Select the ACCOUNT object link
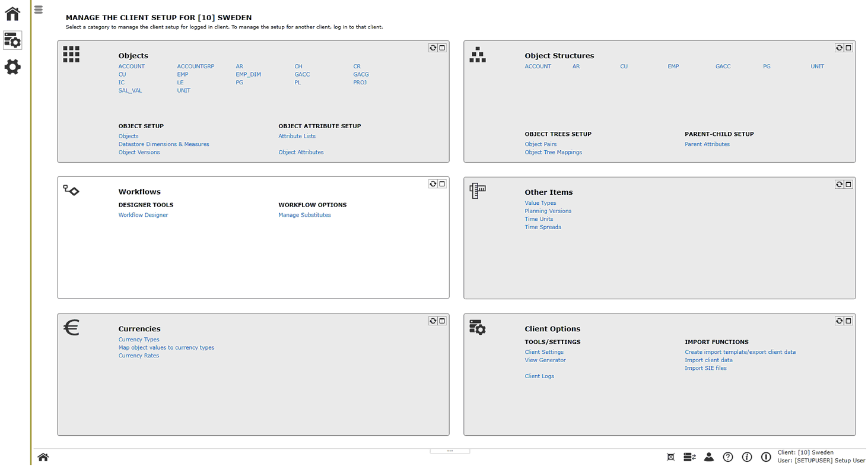Viewport: 868px width, 469px height. 131,66
